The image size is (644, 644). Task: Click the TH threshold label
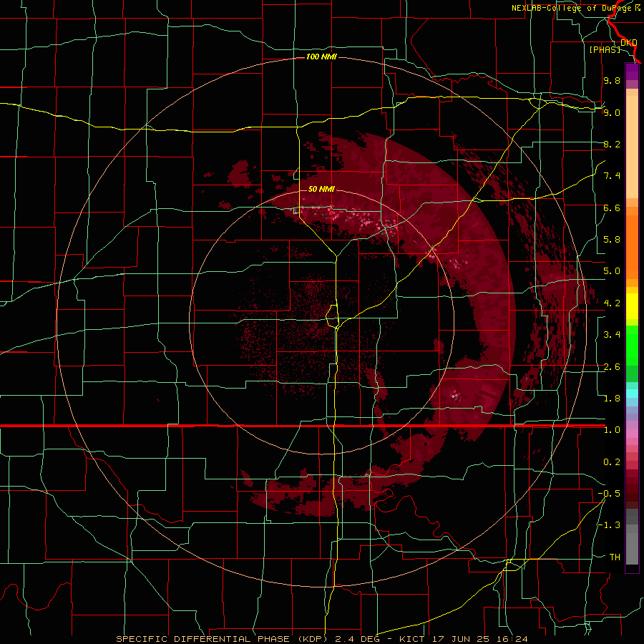[x=615, y=557]
